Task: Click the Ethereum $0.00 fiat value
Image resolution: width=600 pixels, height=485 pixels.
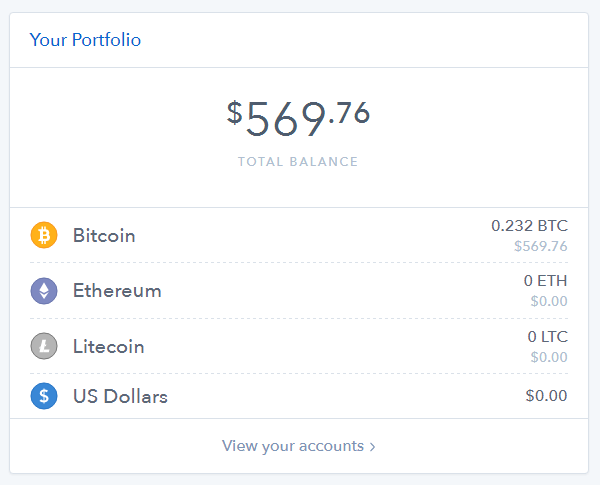Action: (x=549, y=301)
